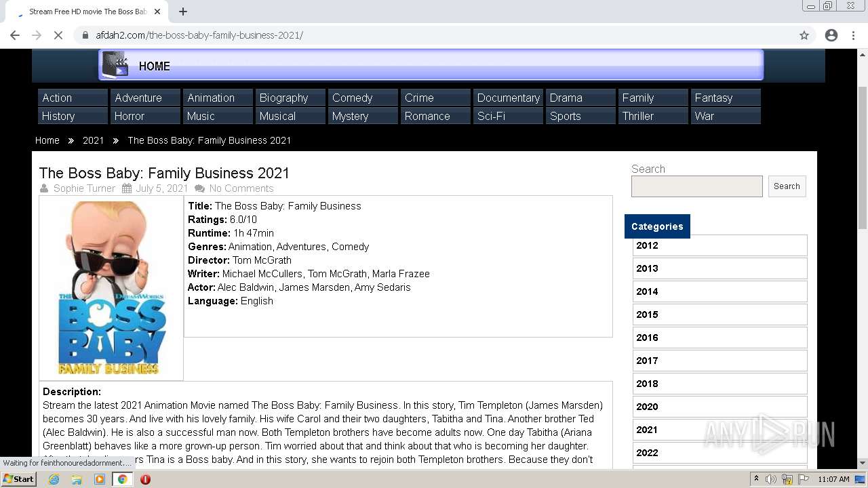Open the Action genre
Image resolution: width=868 pixels, height=488 pixels.
(73, 98)
